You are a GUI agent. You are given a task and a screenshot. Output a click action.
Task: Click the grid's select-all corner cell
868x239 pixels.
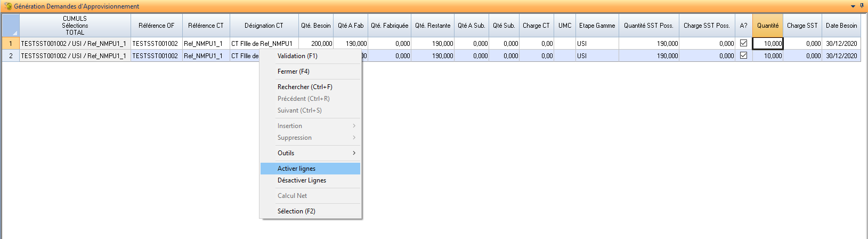(x=11, y=26)
